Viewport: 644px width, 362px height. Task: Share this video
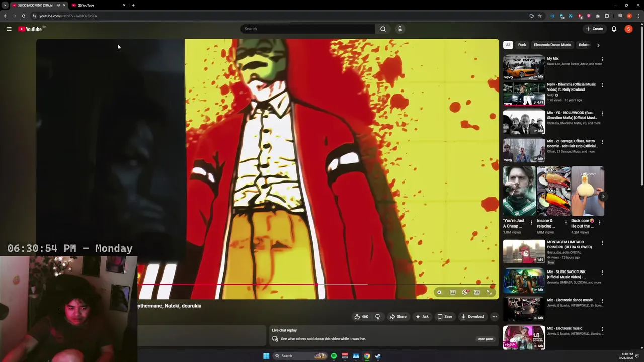(x=397, y=317)
